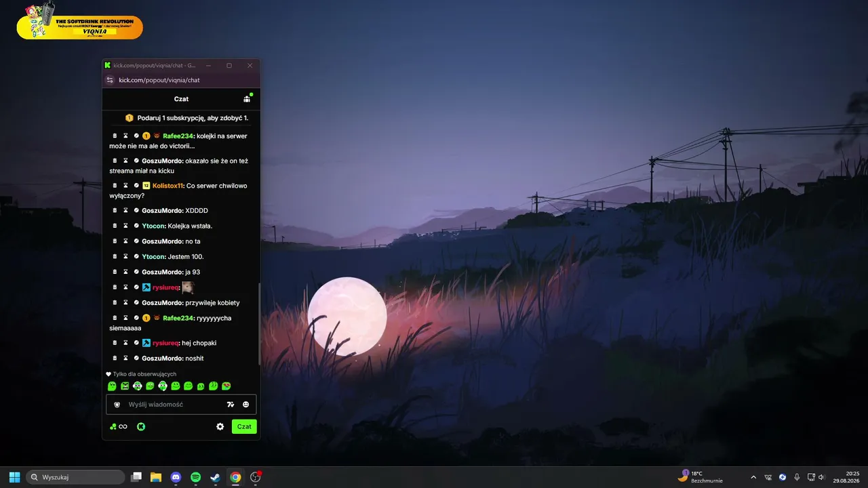Click the 'Czat' header title
This screenshot has width=868, height=488.
181,99
